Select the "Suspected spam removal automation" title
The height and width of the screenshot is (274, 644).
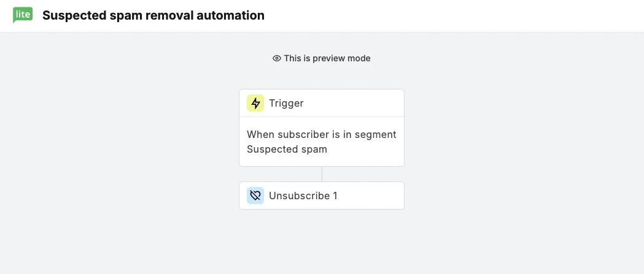pos(153,15)
